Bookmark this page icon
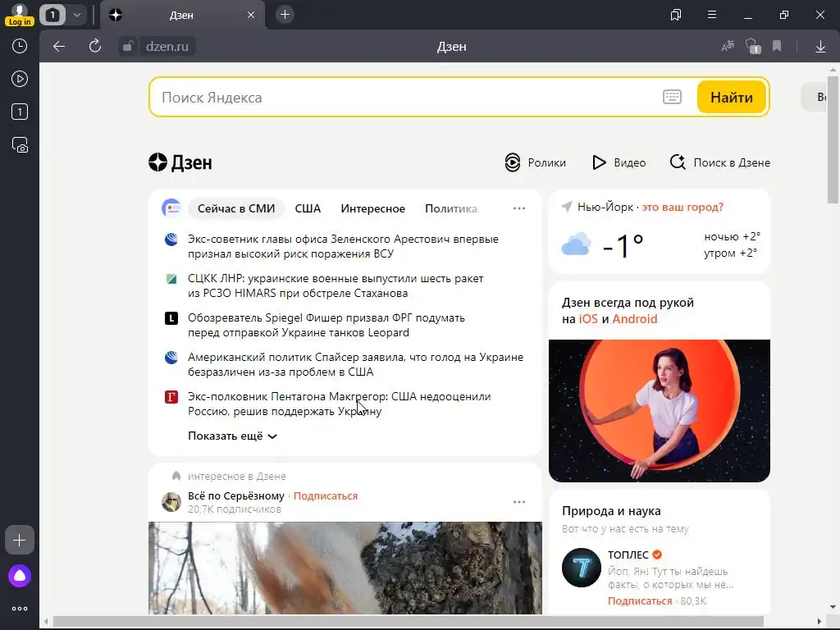Image resolution: width=840 pixels, height=630 pixels. click(x=777, y=46)
